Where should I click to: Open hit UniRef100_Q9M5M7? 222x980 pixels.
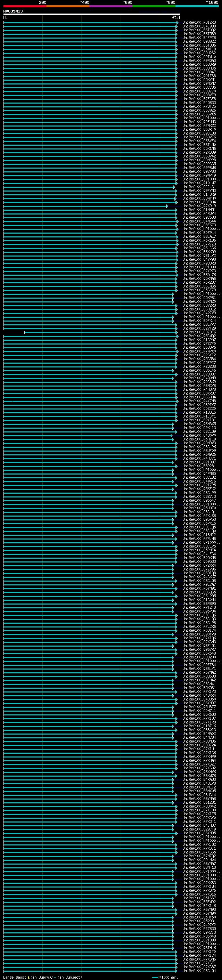tap(199, 84)
